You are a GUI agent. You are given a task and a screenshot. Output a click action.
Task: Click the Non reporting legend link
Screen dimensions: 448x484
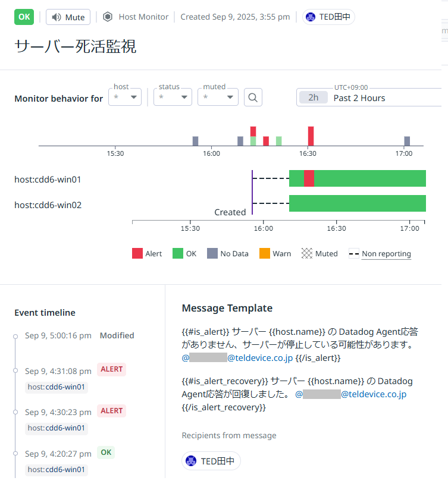pyautogui.click(x=386, y=254)
